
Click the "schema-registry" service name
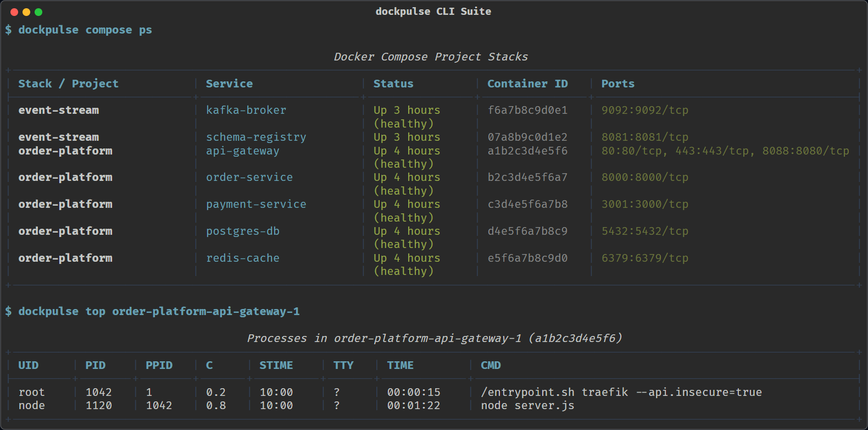256,137
